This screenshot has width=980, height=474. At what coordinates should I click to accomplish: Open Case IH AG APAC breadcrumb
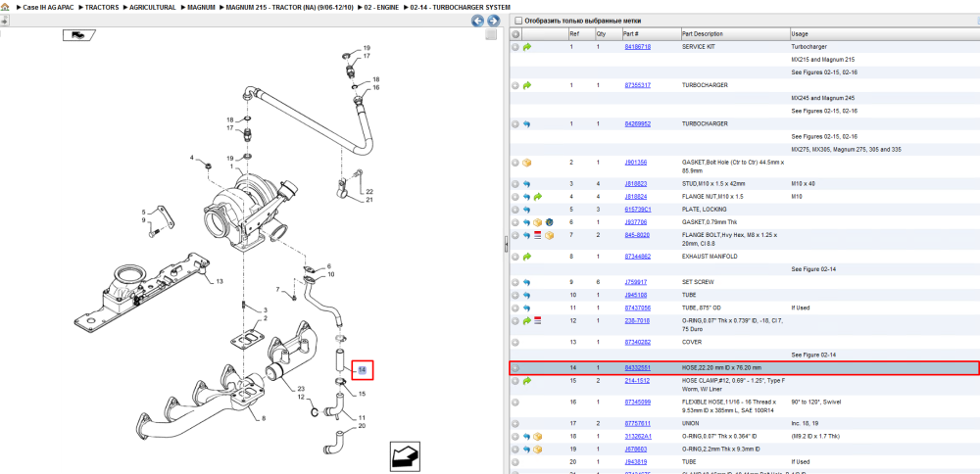pos(48,8)
